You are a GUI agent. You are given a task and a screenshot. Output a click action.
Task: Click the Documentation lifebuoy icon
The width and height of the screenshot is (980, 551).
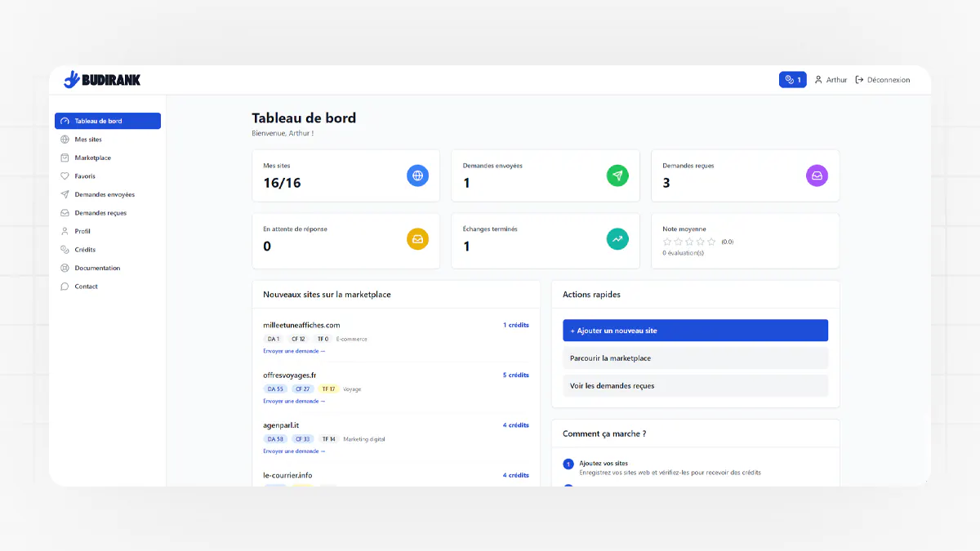click(65, 268)
